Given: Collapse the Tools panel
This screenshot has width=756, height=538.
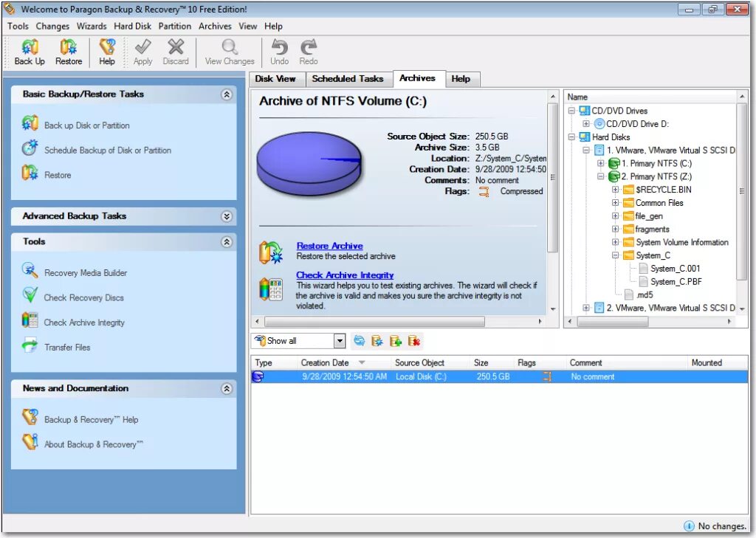Looking at the screenshot, I should tap(227, 242).
